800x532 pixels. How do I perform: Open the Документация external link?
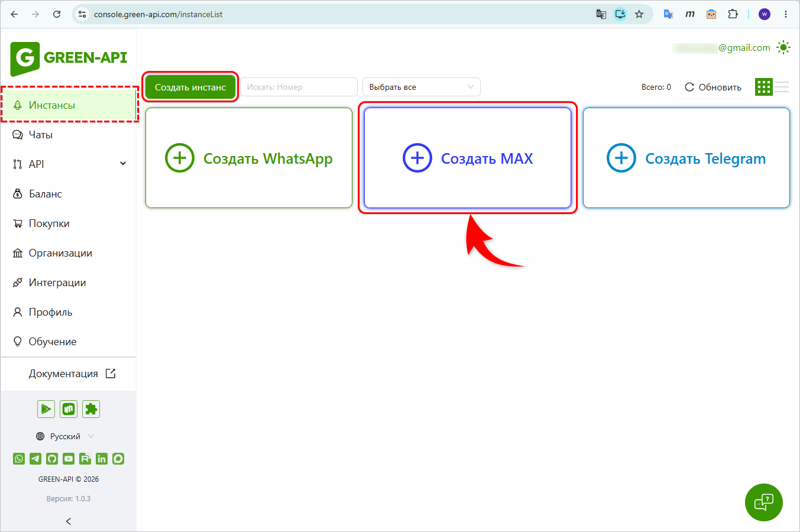coord(72,374)
